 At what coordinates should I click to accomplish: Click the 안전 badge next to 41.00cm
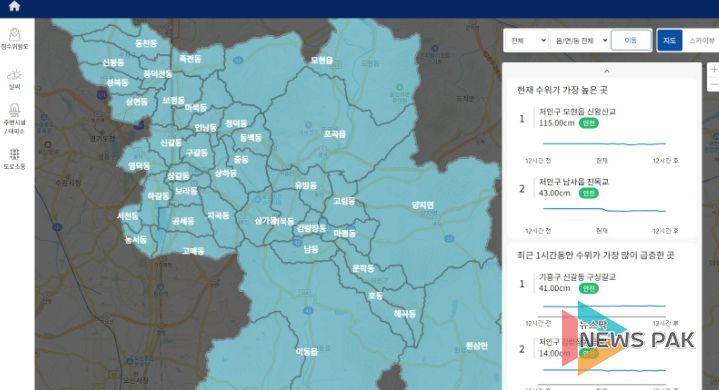[588, 288]
